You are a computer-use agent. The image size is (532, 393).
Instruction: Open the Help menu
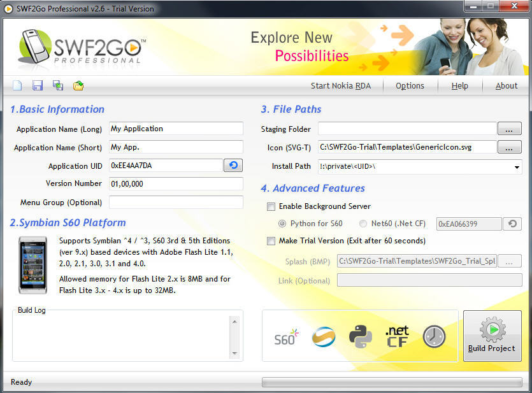tap(460, 86)
